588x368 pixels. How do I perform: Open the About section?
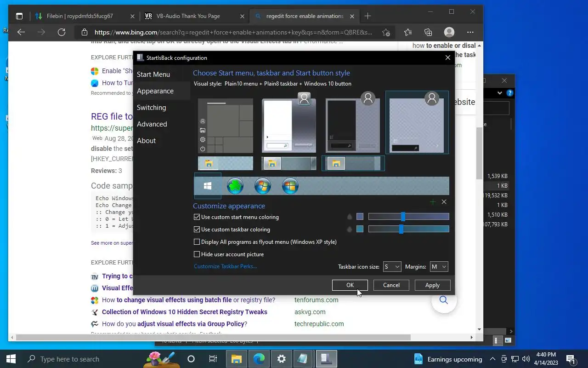(x=147, y=141)
